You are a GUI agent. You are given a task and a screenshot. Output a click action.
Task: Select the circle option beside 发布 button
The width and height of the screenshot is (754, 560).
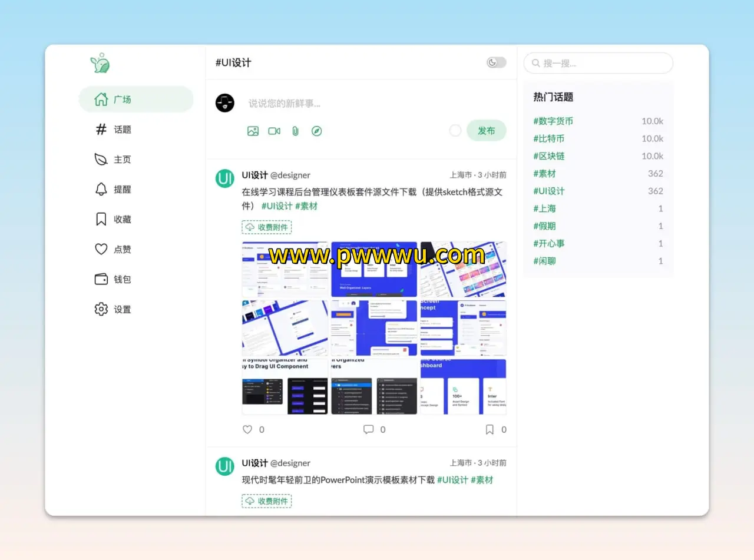(x=455, y=131)
